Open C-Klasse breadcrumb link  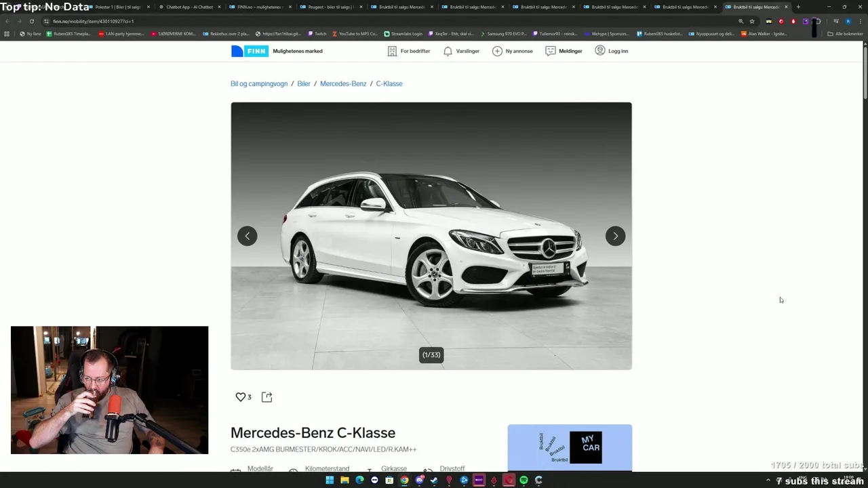[389, 83]
